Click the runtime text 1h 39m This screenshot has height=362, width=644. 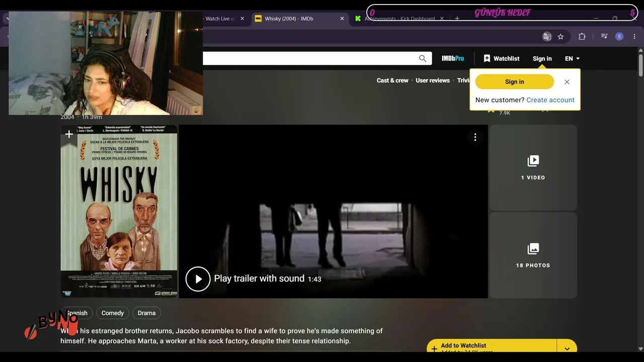tap(92, 117)
